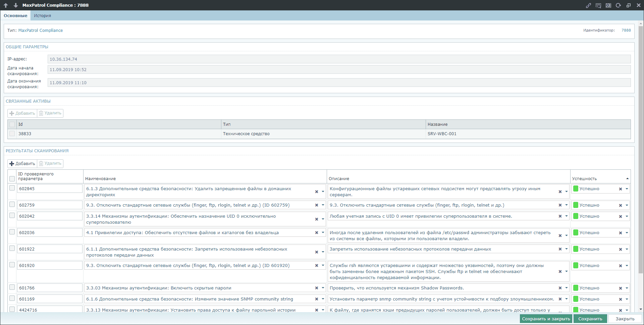Click green status indicator in row 601169

[576, 299]
